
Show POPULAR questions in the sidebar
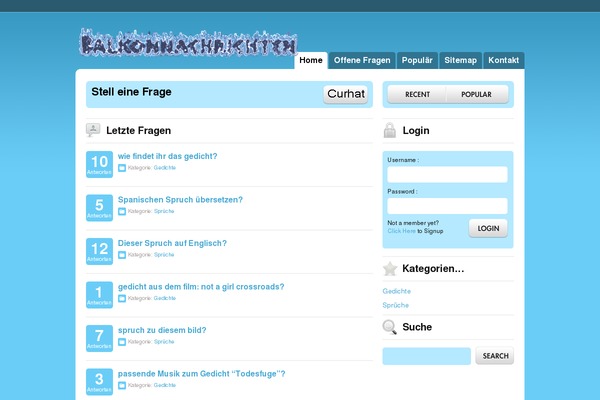tap(477, 94)
